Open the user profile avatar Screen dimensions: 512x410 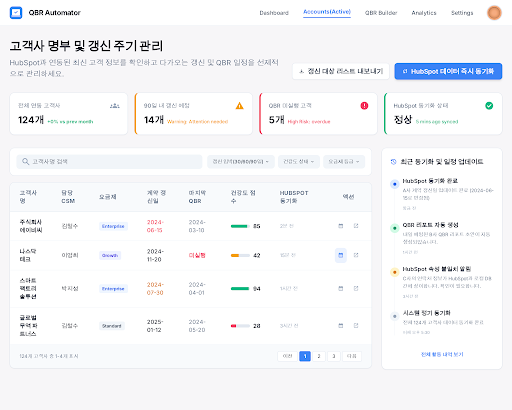(x=494, y=13)
